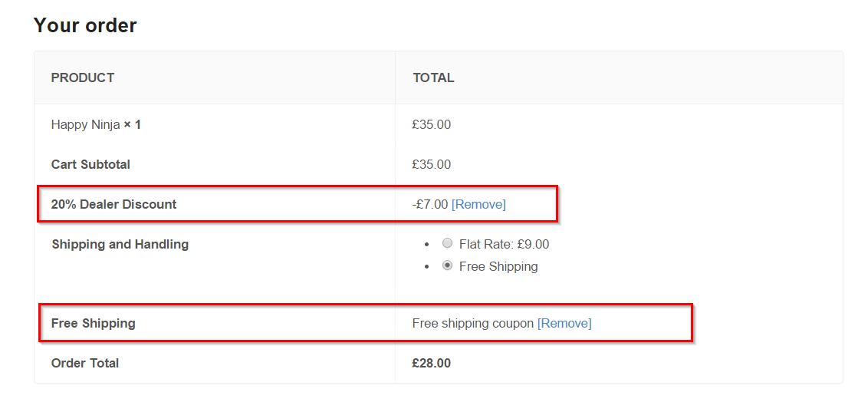Select the Flat Rate £9.00 radio button
The width and height of the screenshot is (868, 402).
coord(447,243)
